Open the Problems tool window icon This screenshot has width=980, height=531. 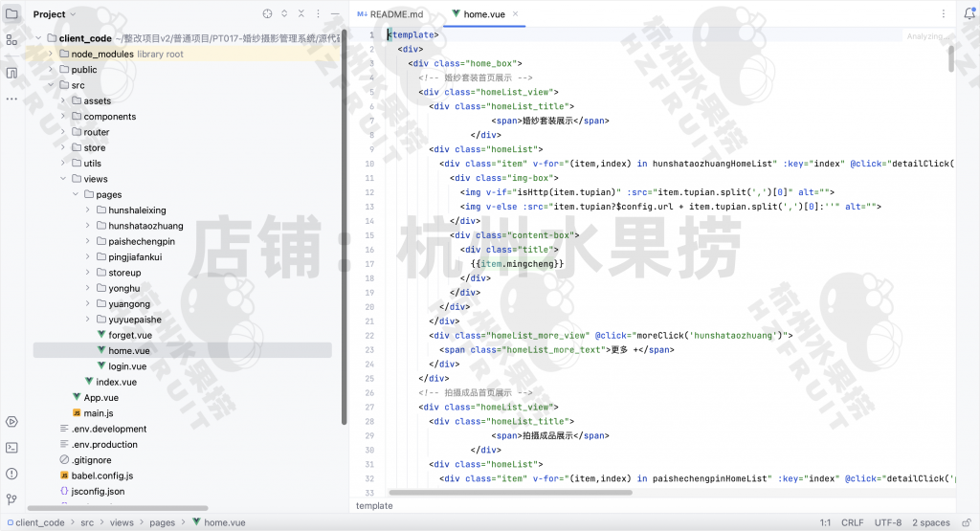tap(11, 473)
